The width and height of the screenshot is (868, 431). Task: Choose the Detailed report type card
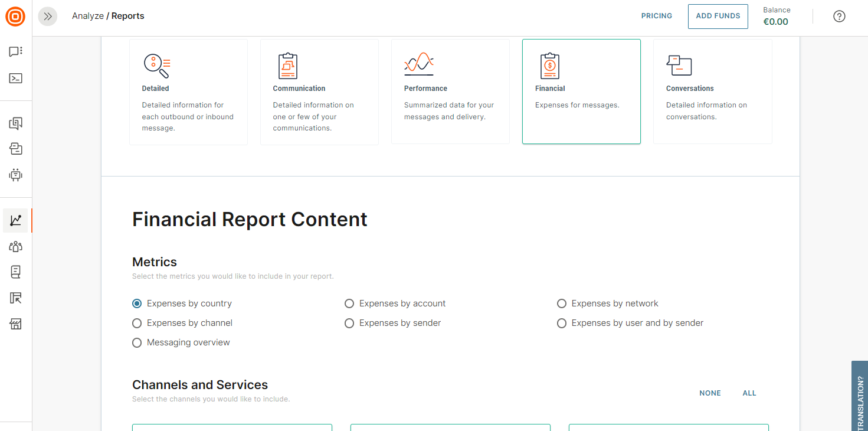[188, 92]
